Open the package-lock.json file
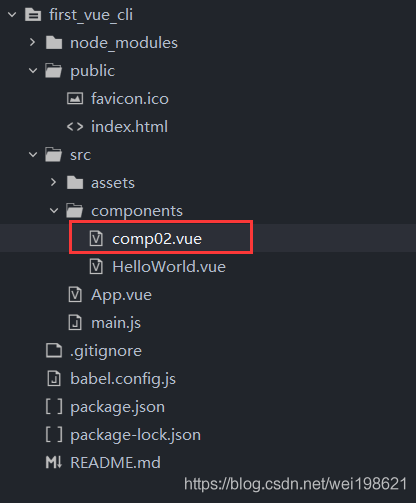Viewport: 416px width, 503px height. click(136, 435)
